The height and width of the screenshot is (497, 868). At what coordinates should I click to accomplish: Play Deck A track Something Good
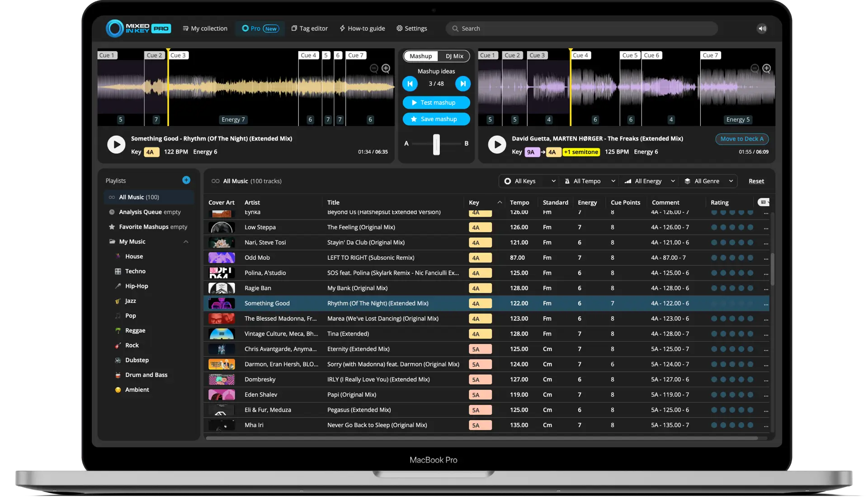pos(116,145)
